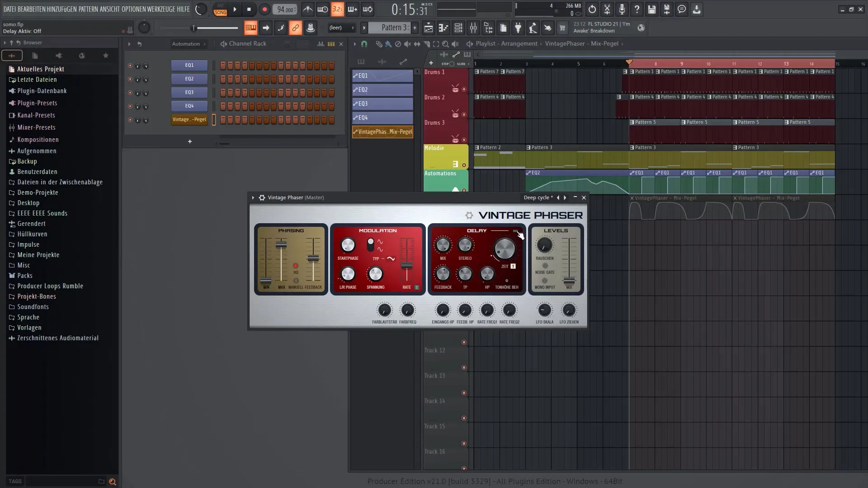Toggle the Noise Gate LED in Levels

[545, 266]
